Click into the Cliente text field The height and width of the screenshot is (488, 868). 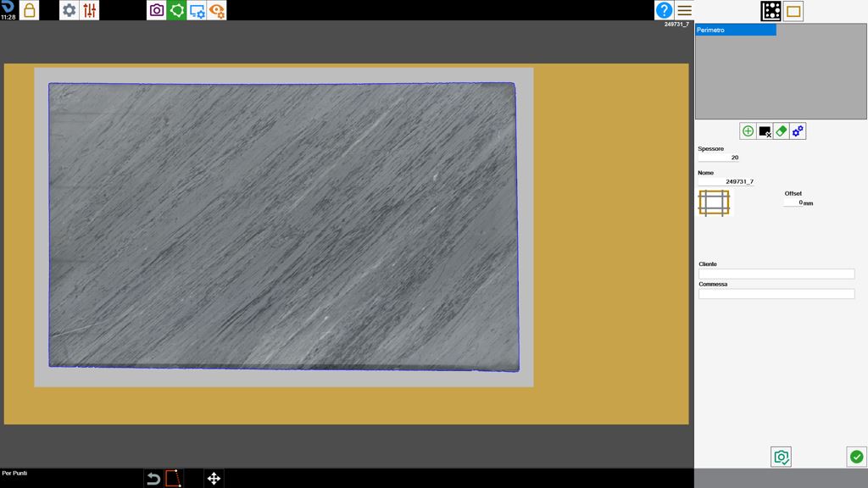tap(776, 274)
